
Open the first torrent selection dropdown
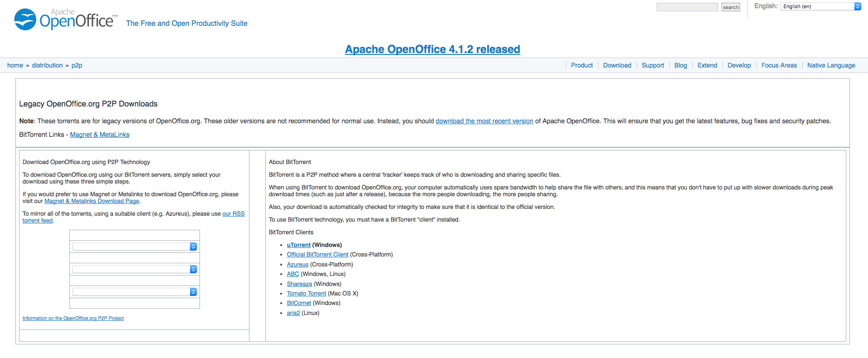coord(135,247)
